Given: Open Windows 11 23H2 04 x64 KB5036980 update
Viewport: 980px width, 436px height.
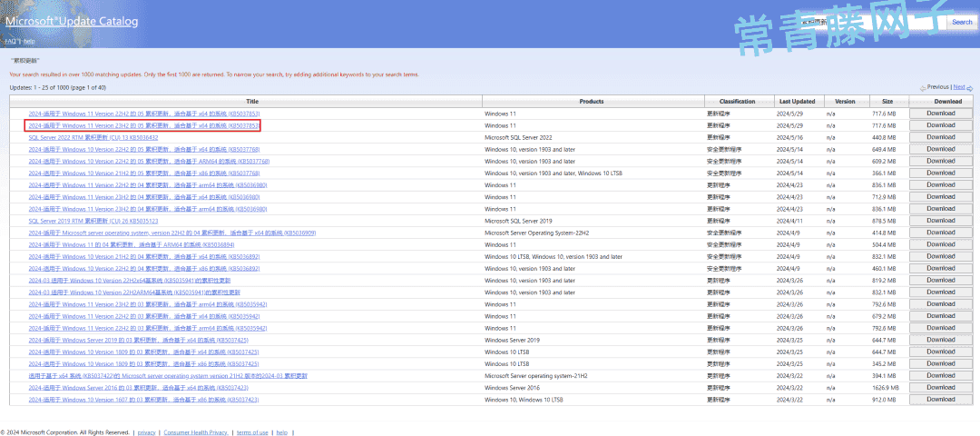Looking at the screenshot, I should (143, 197).
